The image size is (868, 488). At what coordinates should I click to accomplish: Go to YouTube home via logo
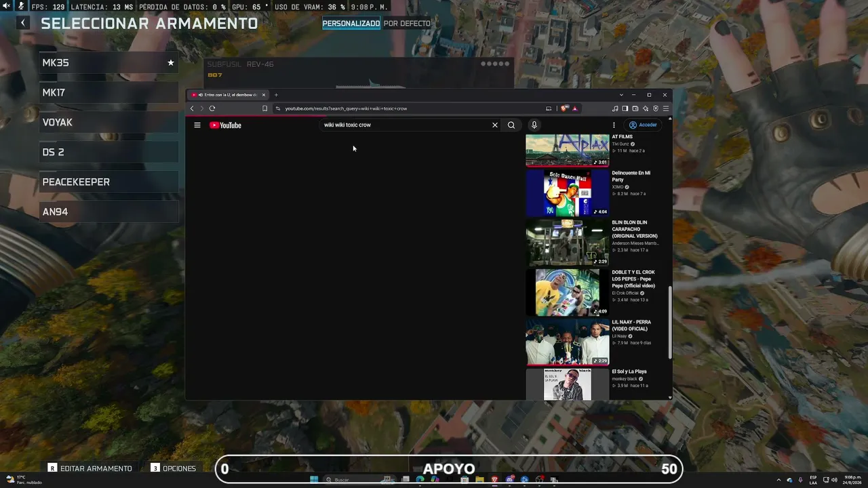coord(225,125)
